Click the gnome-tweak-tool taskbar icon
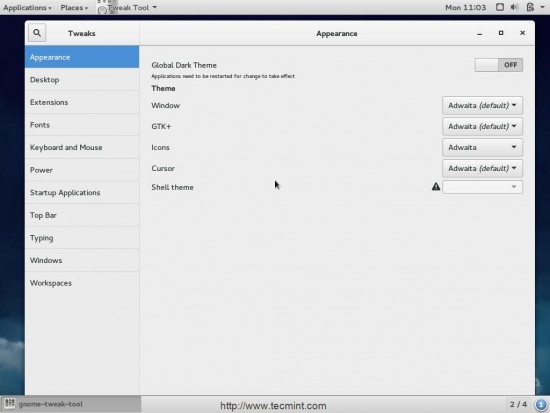This screenshot has width=550, height=413. tap(10, 404)
